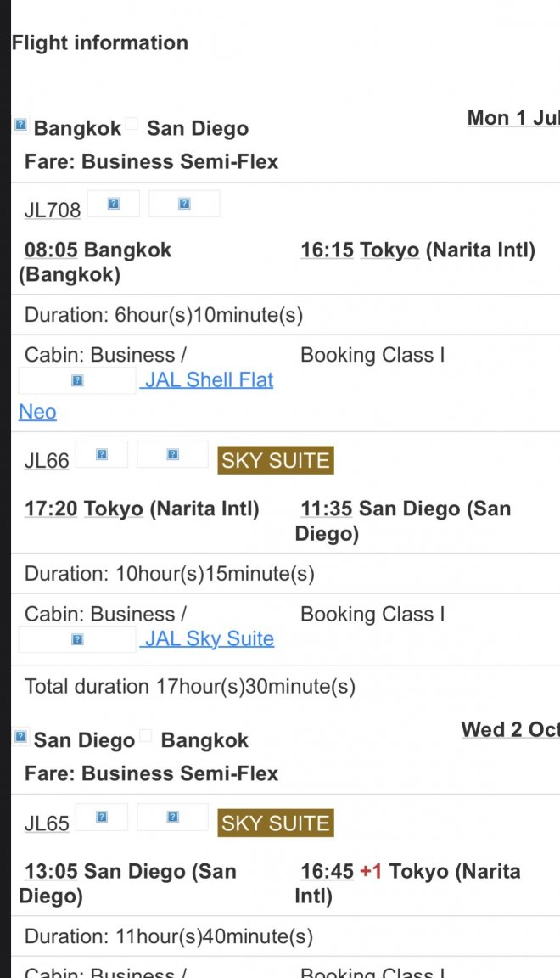560x978 pixels.
Task: Click the image placeholder before JAL Shell Flat link
Action: point(77,380)
